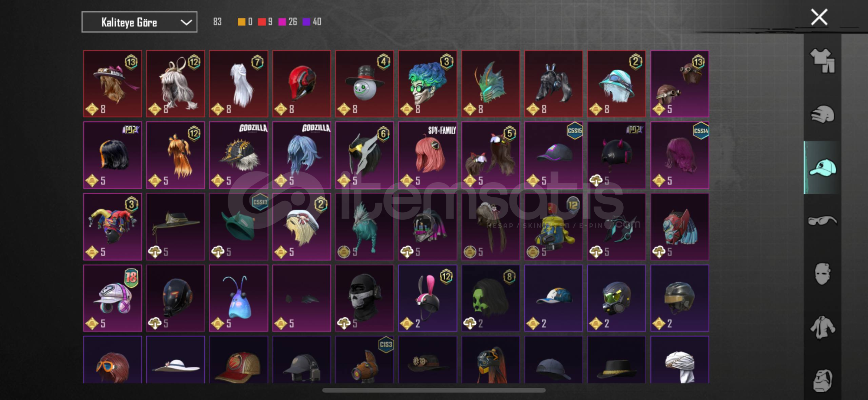Select the helmet category in sidebar
Screen dimensions: 868x400
[x=822, y=114]
